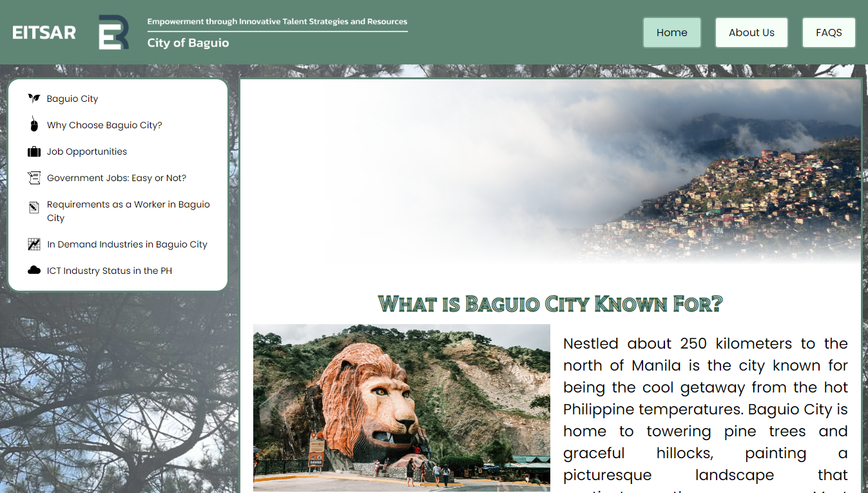Click the leaf icon beside Baguio City

[x=34, y=99]
